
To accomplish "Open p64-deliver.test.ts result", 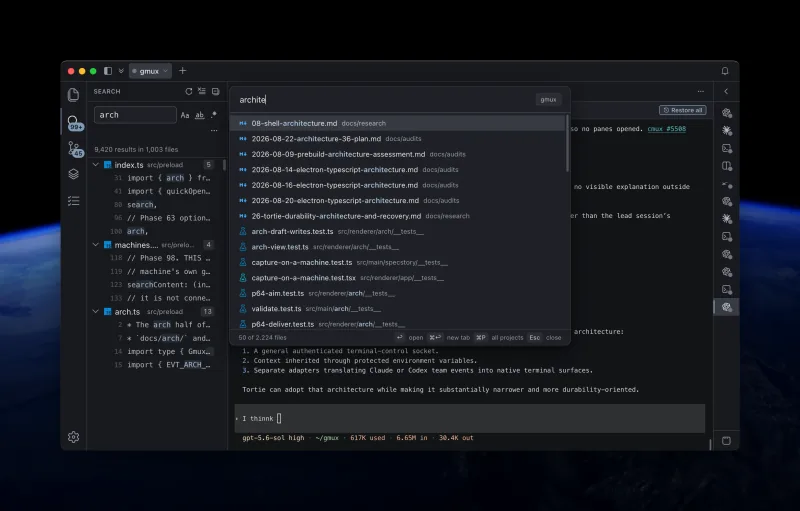I will (398, 324).
